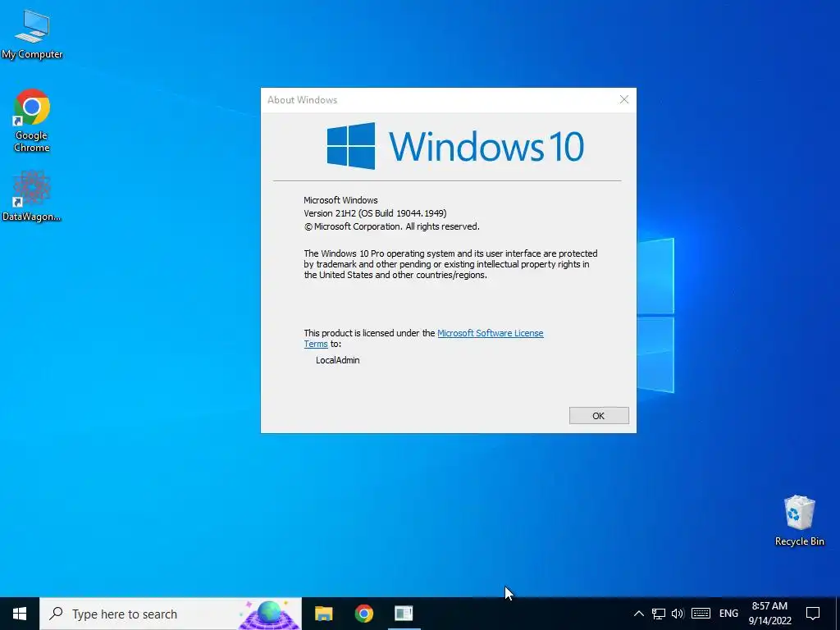
Task: Select the Recycle Bin icon
Action: [x=799, y=520]
